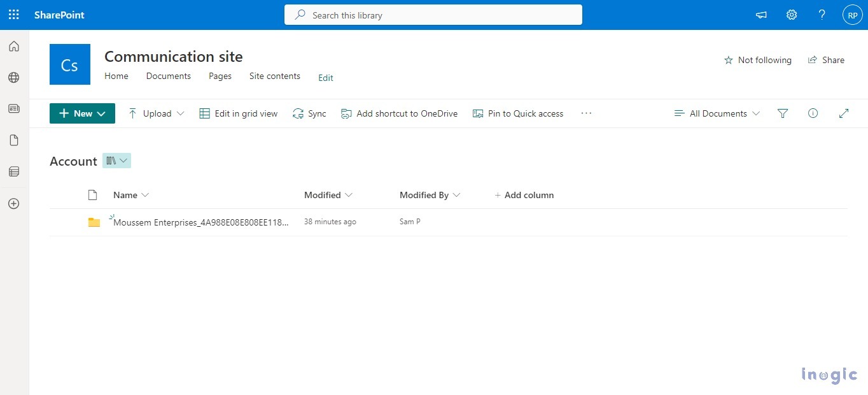Go to the Home navigation tab
Image resolution: width=868 pixels, height=395 pixels.
click(x=116, y=76)
